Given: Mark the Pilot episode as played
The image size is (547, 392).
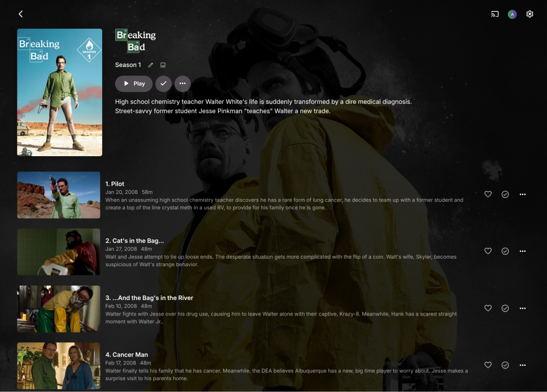Looking at the screenshot, I should click(505, 194).
